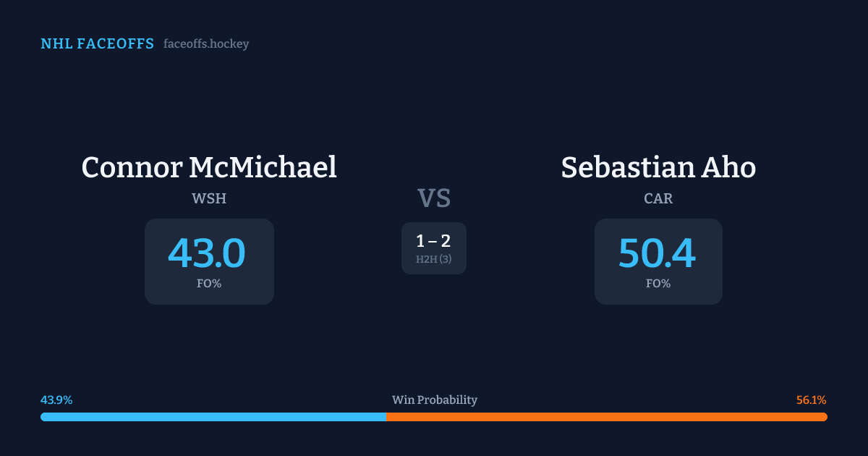Viewport: 868px width, 456px height.
Task: Click the 1 – 2 head-to-head score
Action: 434,242
